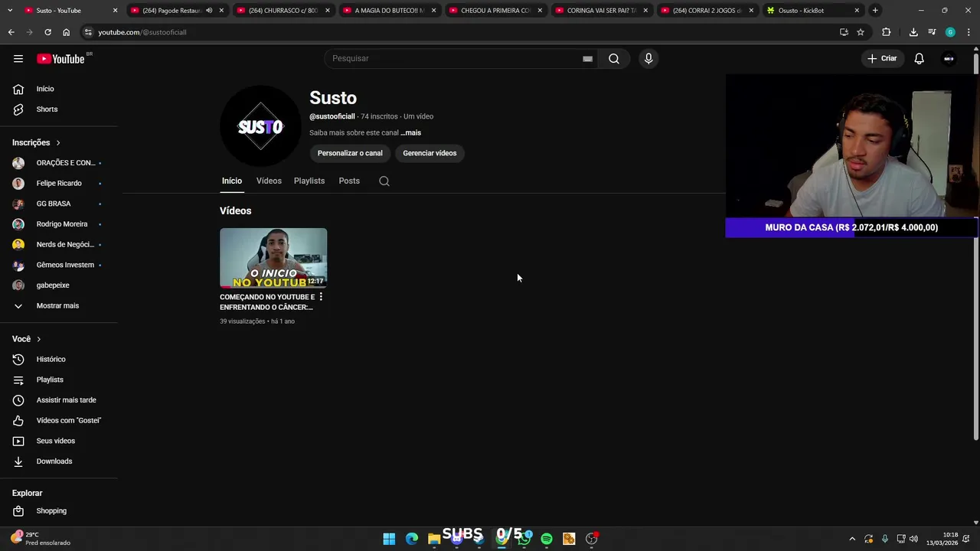Open the Felipe Ricardo subscription

coord(58,184)
